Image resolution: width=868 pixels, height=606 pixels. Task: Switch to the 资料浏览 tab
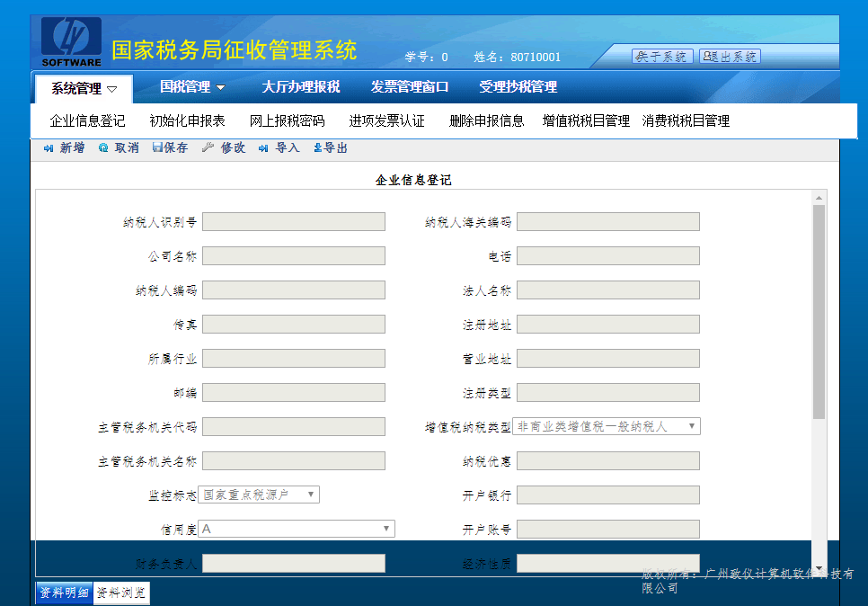[x=121, y=593]
